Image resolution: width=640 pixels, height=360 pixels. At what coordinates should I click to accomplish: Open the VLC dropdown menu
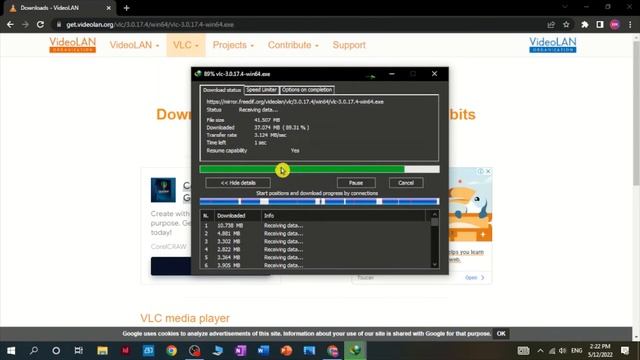186,45
